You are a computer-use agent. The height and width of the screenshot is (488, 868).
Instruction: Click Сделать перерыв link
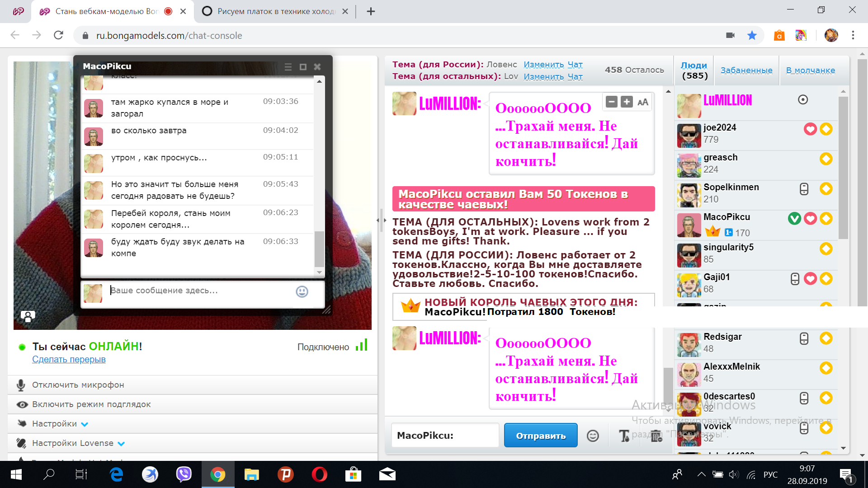pyautogui.click(x=69, y=359)
